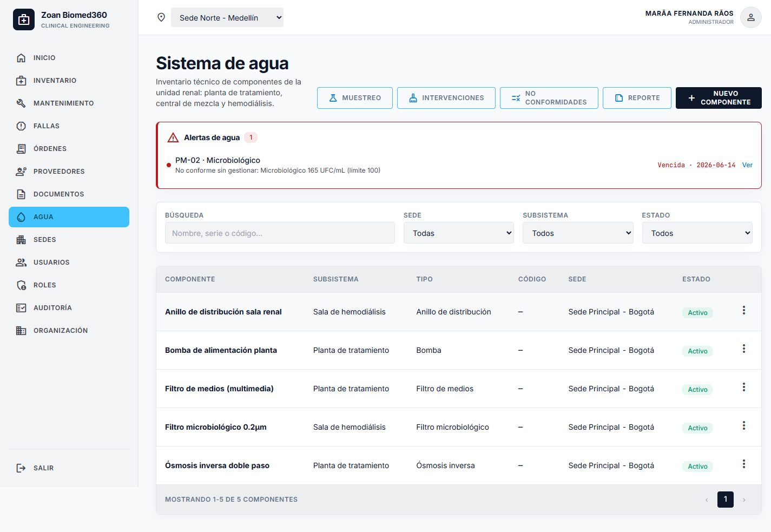Click the Estado column header
The width and height of the screenshot is (771, 532).
click(x=696, y=279)
